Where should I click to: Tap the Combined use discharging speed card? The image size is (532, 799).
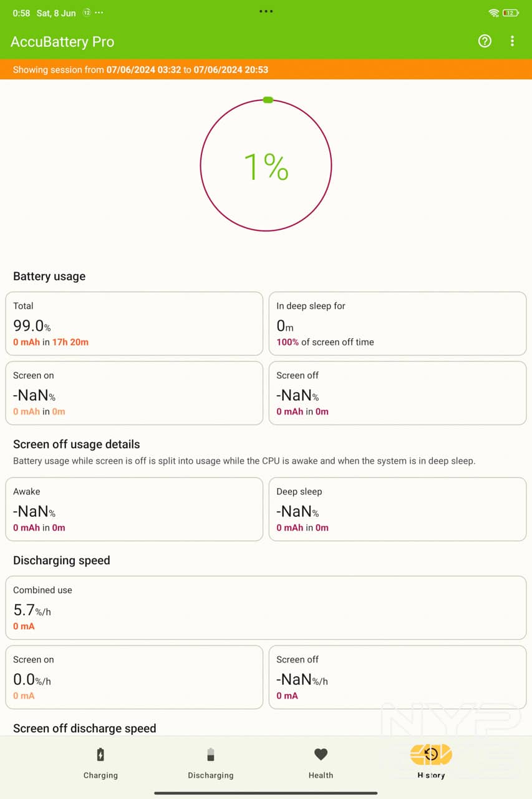(x=266, y=607)
